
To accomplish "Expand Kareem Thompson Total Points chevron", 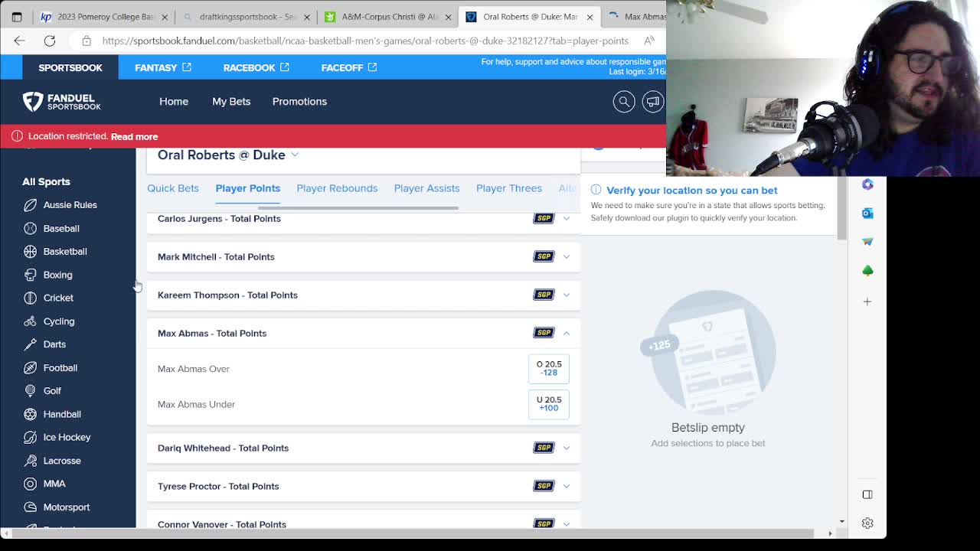I will tap(567, 295).
